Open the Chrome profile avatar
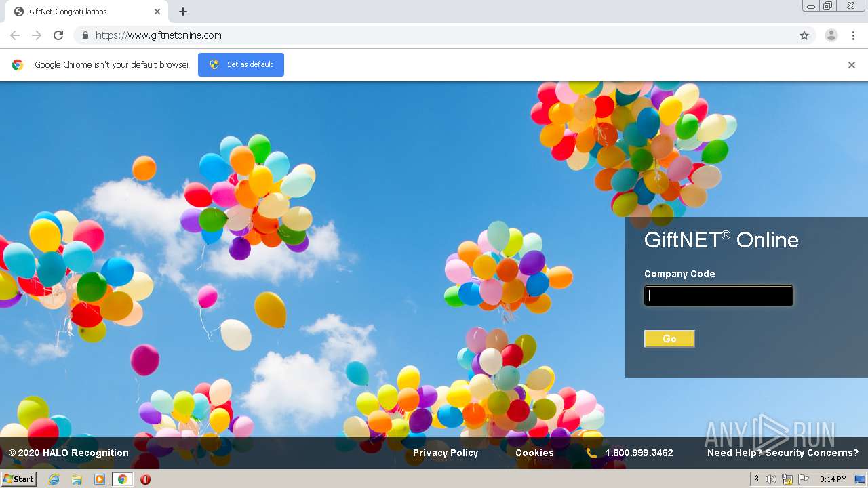 point(831,35)
